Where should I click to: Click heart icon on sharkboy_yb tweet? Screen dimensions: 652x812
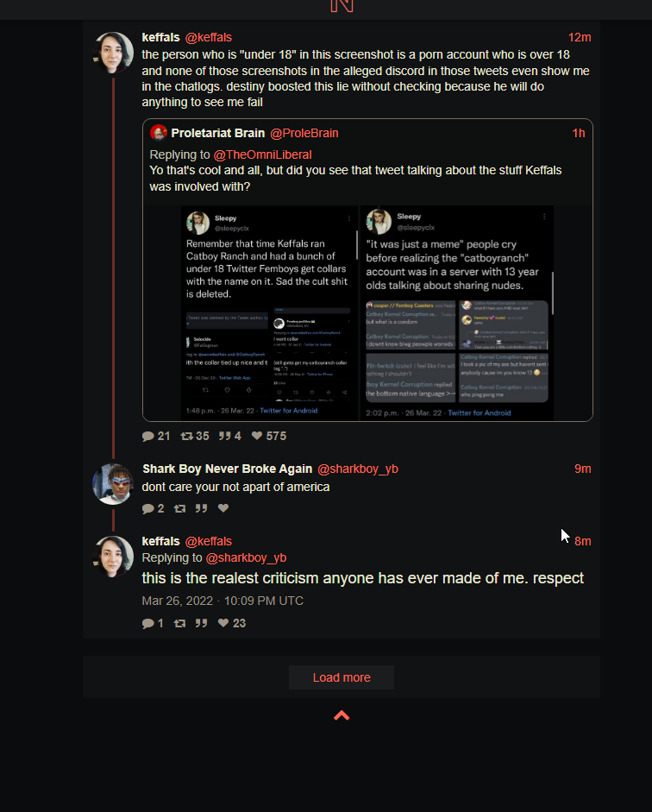[223, 508]
